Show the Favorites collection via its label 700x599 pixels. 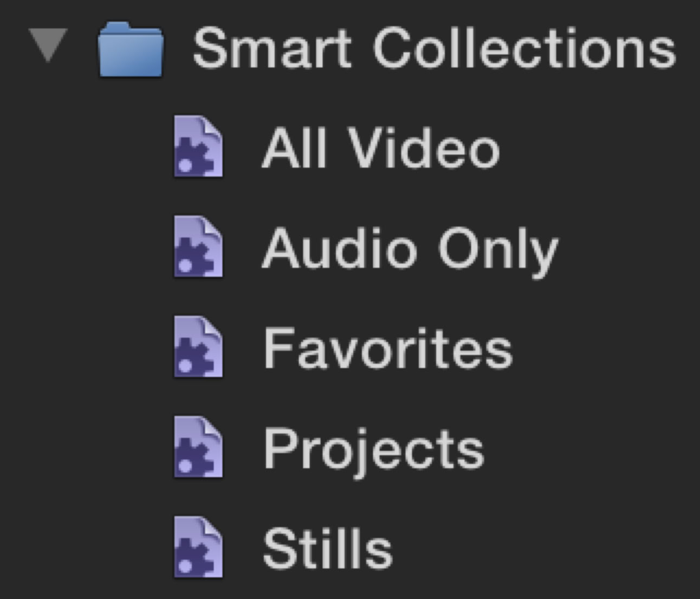(387, 349)
